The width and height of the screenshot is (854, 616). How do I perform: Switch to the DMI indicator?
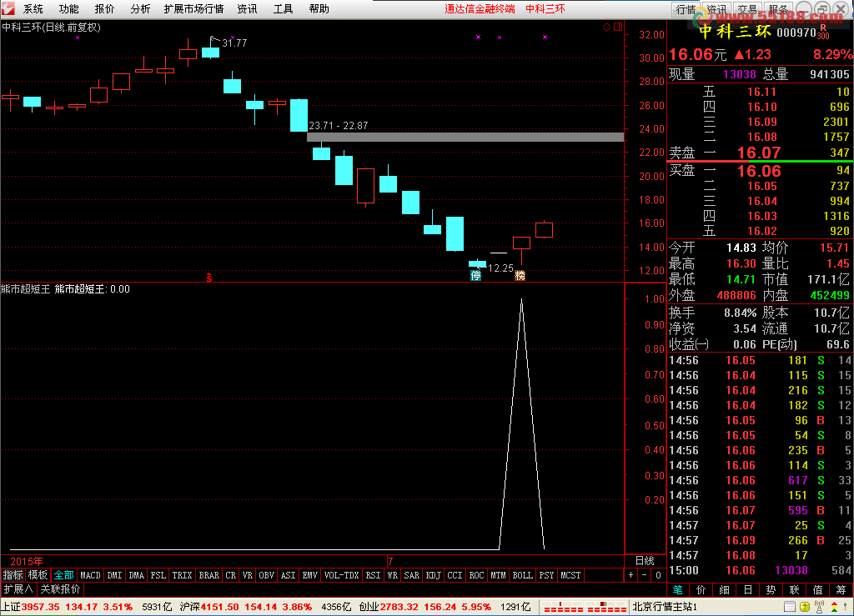coord(114,574)
